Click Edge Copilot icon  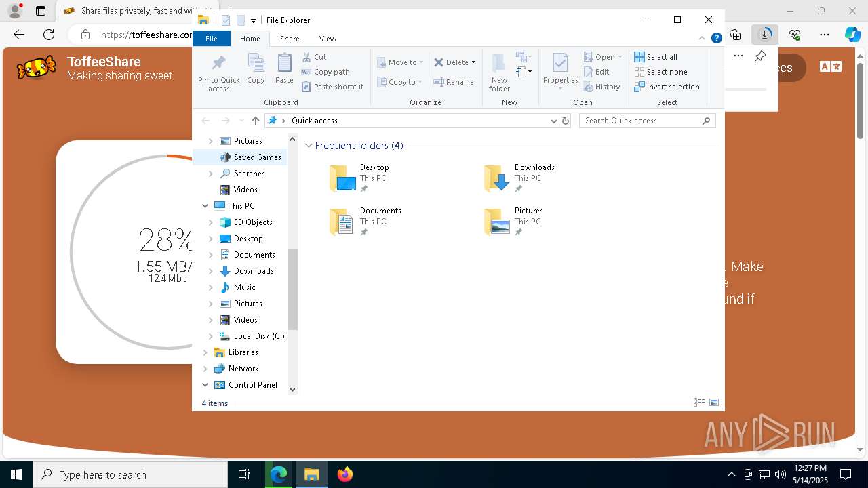tap(852, 35)
